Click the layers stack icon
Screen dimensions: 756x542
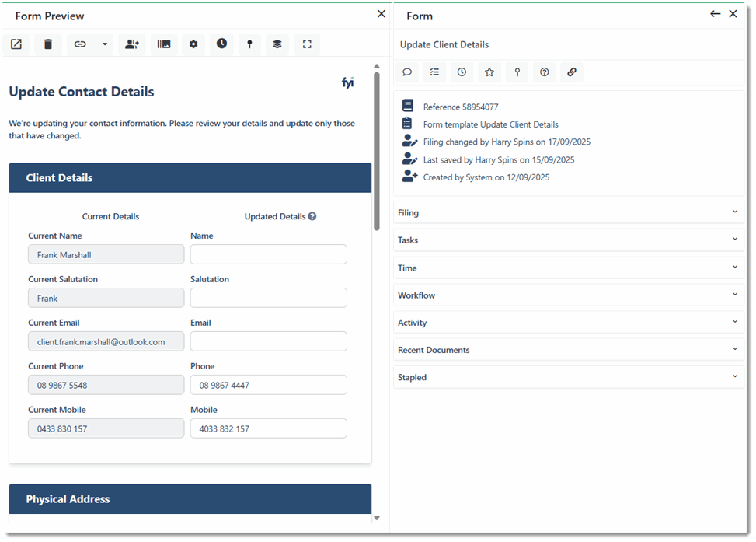tap(277, 44)
